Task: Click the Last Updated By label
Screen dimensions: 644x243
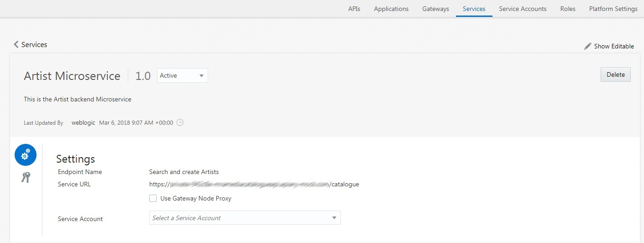Action: pos(43,123)
